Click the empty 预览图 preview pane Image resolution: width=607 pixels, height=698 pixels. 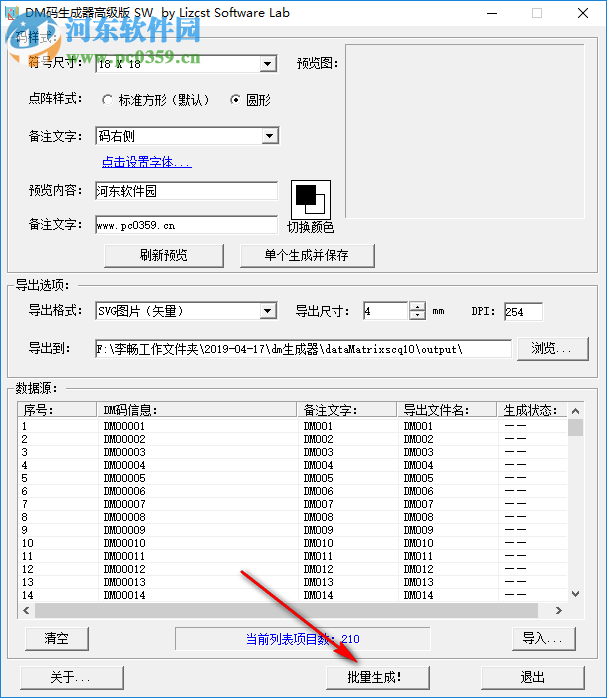pyautogui.click(x=465, y=131)
